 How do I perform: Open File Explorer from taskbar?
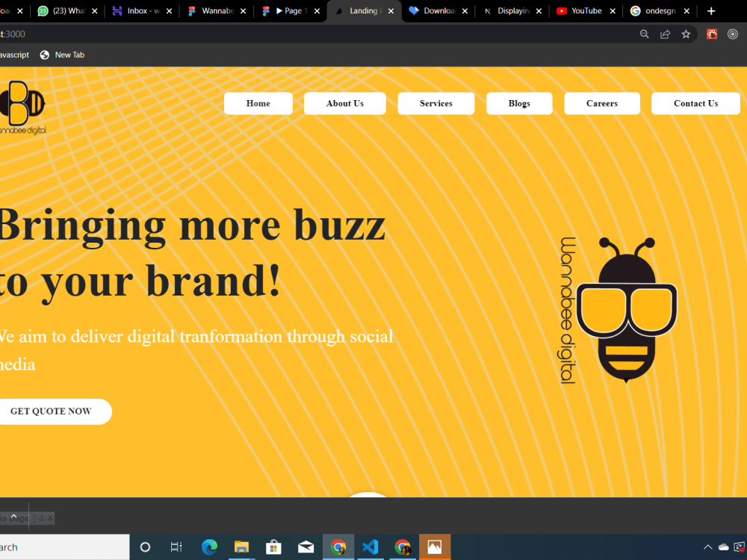241,547
